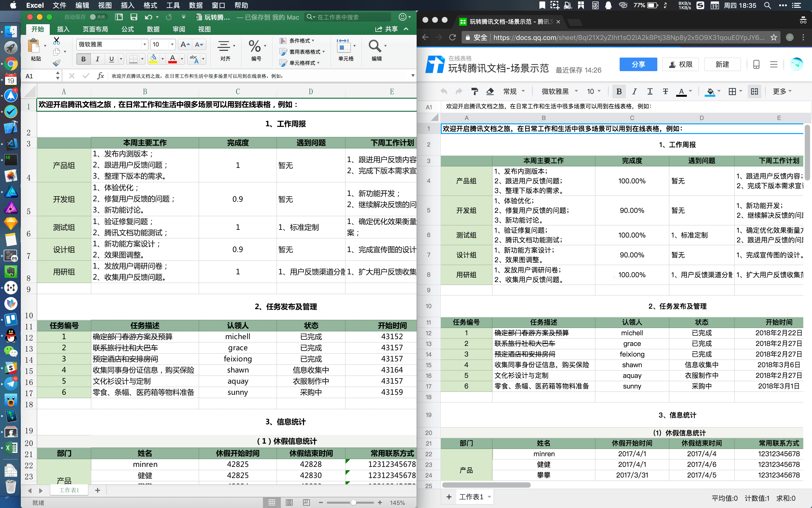Open the Excel Find/Edit magnifier icon
Screen dimensions: 812x508
[x=374, y=46]
